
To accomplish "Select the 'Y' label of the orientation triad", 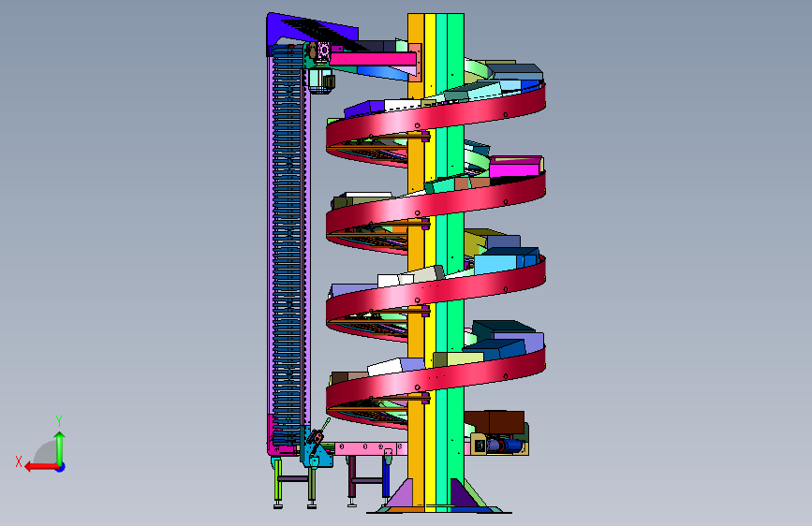I will coord(59,421).
